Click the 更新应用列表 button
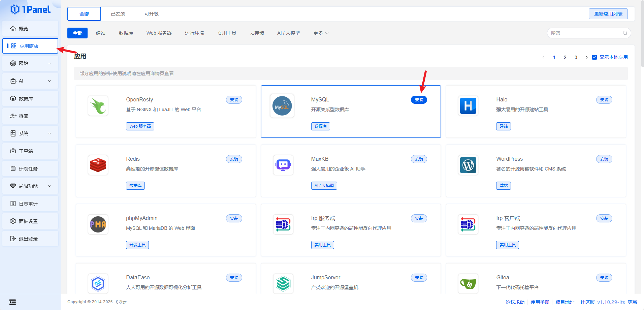This screenshot has width=644, height=310. (608, 14)
